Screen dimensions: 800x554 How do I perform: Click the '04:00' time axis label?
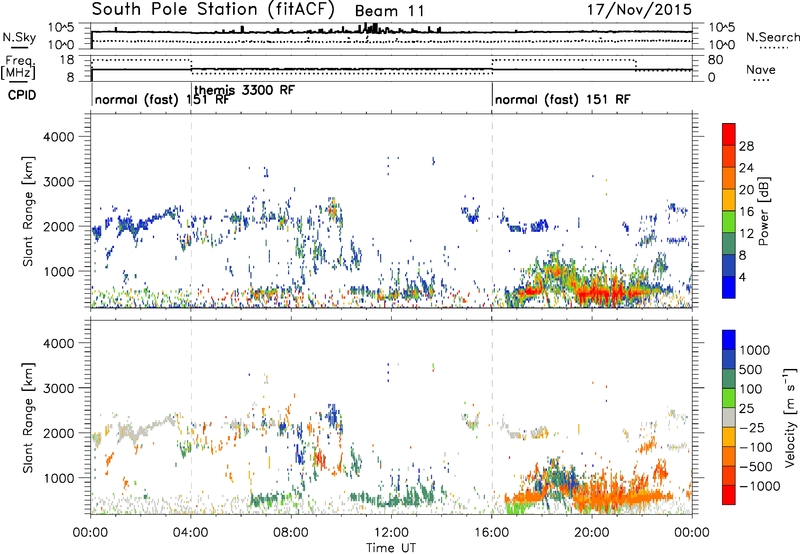tap(191, 533)
